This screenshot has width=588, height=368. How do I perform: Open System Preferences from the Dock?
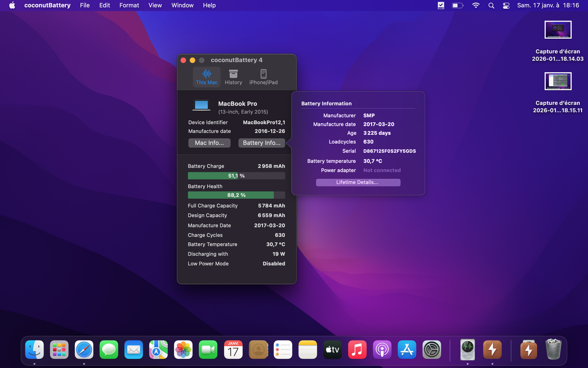click(432, 350)
